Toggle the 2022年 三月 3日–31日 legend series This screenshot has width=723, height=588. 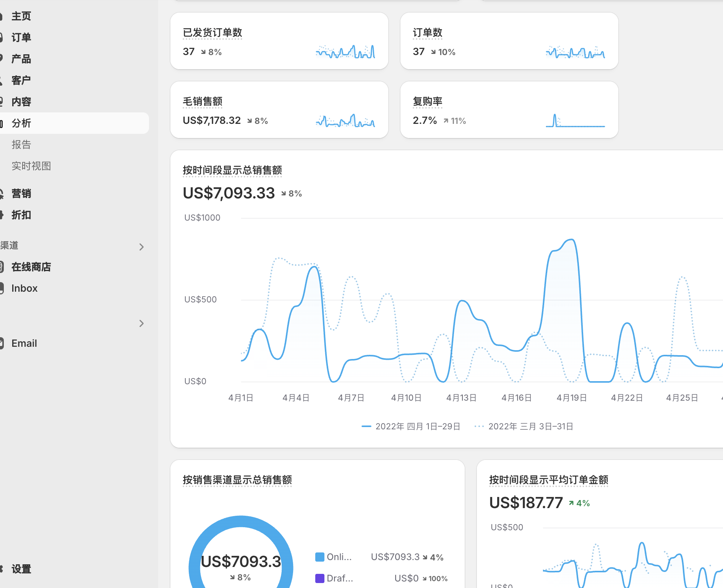click(524, 426)
